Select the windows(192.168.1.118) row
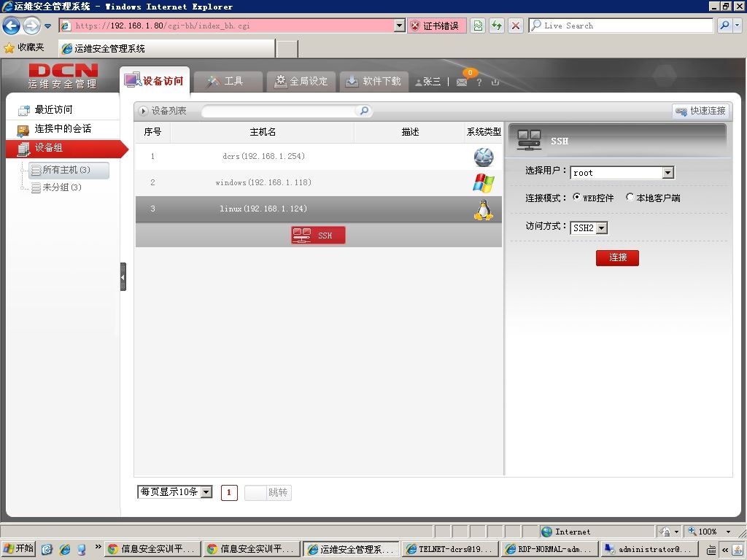Screen dimensions: 747x560 pos(318,183)
